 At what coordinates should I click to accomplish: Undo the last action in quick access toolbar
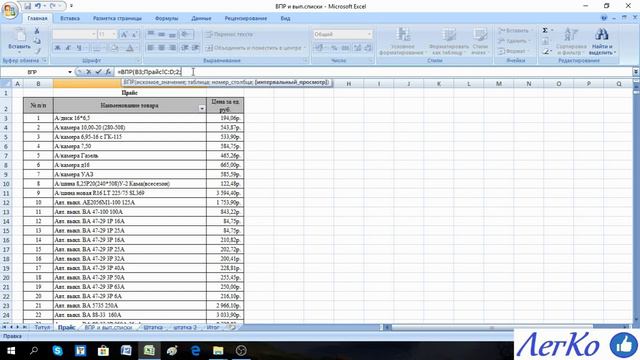click(x=38, y=6)
